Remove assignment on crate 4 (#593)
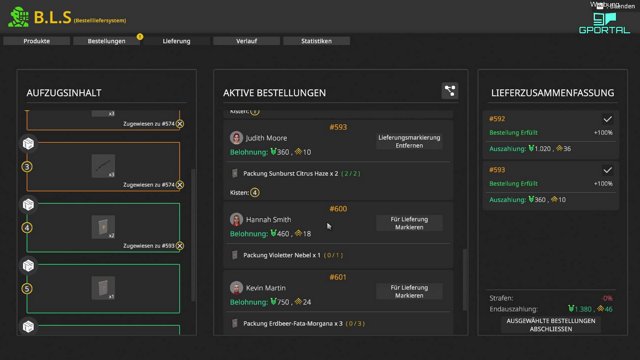This screenshot has height=360, width=640. pos(180,246)
